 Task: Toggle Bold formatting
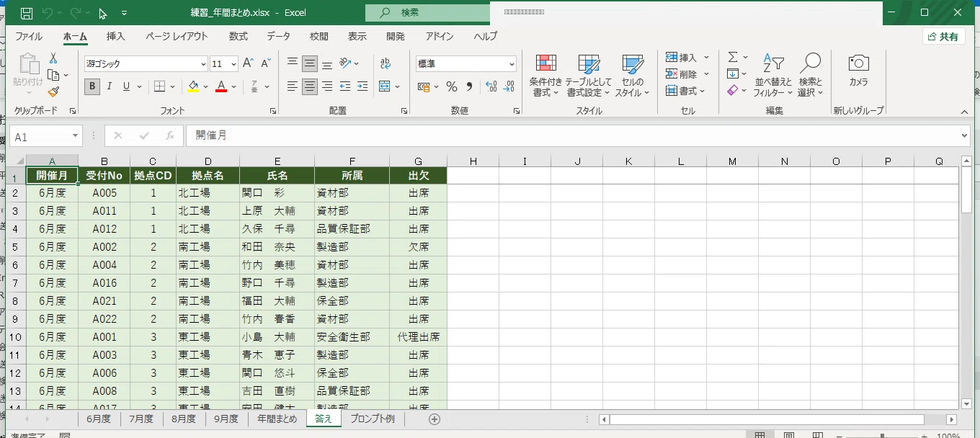coord(92,86)
